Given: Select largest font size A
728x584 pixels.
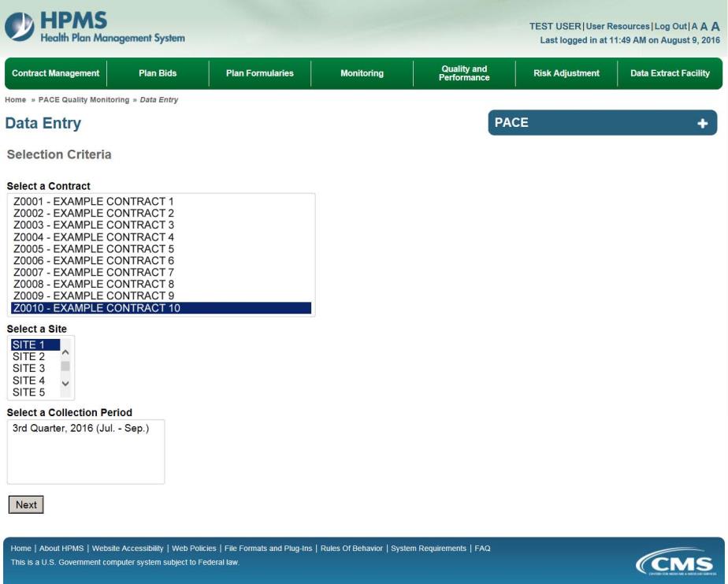Looking at the screenshot, I should click(715, 26).
